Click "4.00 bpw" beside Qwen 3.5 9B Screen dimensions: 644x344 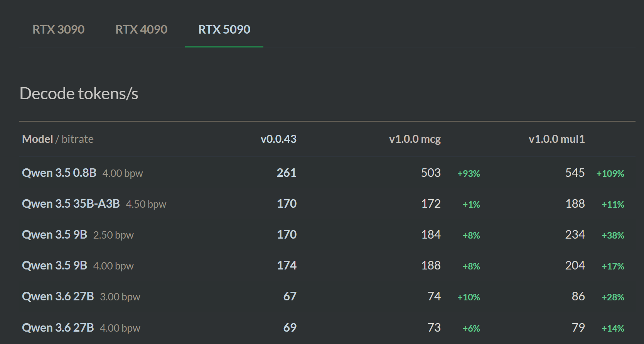click(x=113, y=266)
